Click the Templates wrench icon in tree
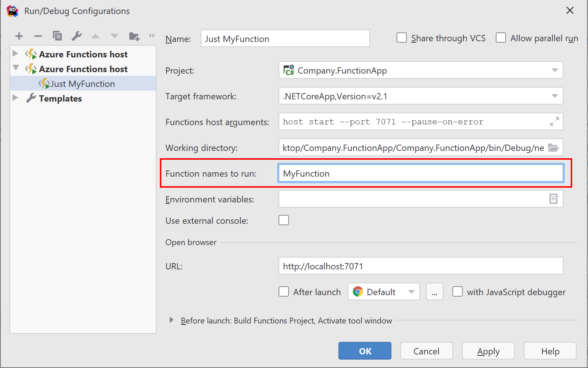 [31, 98]
